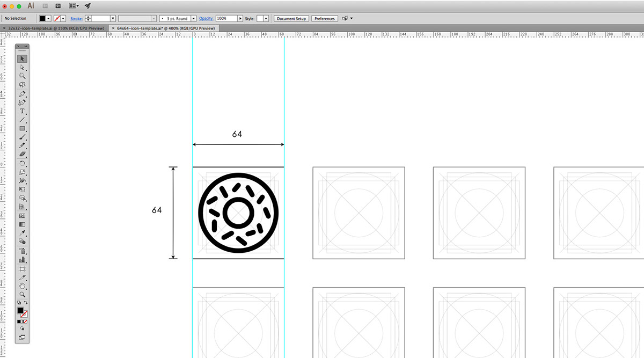Viewport: 644px width, 358px height.
Task: Select the Rotate tool
Action: coord(22,163)
